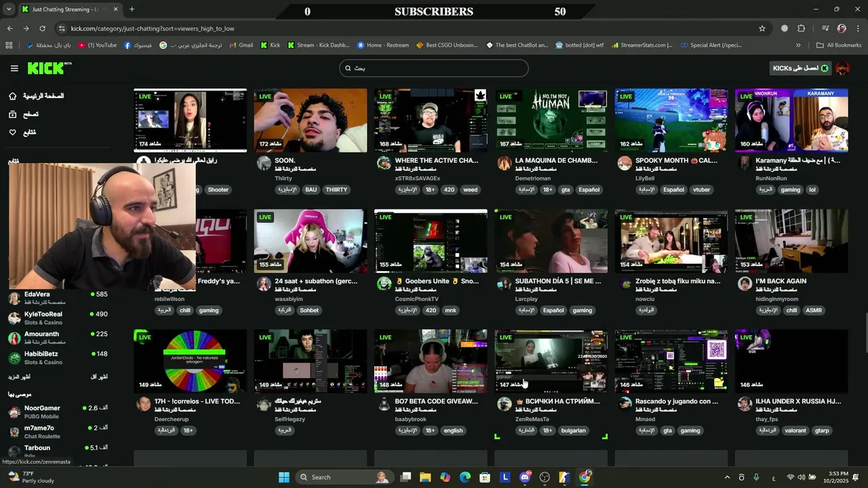Open the All Bookmarks folder
Image resolution: width=868 pixels, height=488 pixels.
[x=839, y=45]
